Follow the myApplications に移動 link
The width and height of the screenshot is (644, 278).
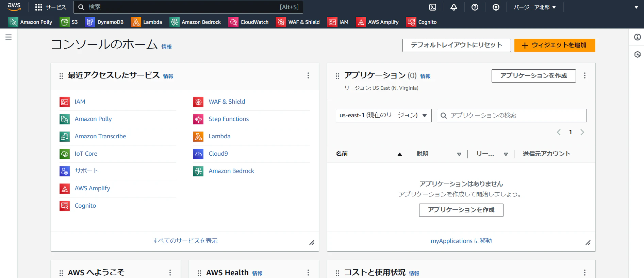point(461,241)
